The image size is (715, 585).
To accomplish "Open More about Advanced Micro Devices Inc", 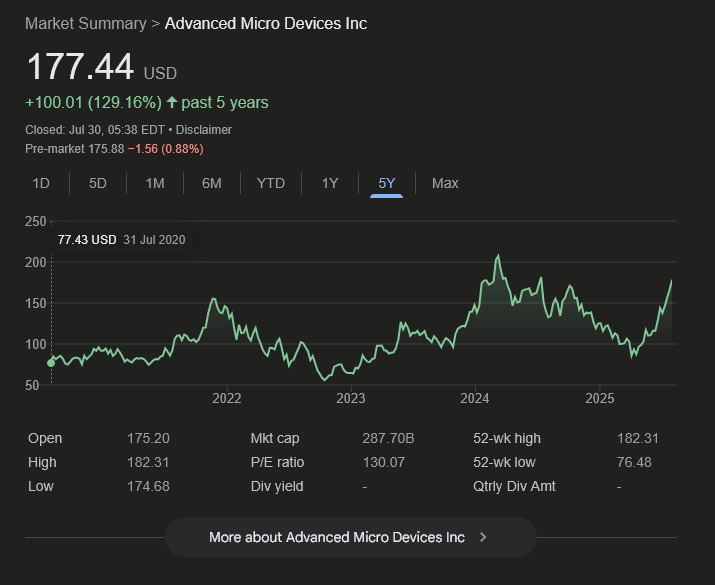I will click(x=351, y=537).
